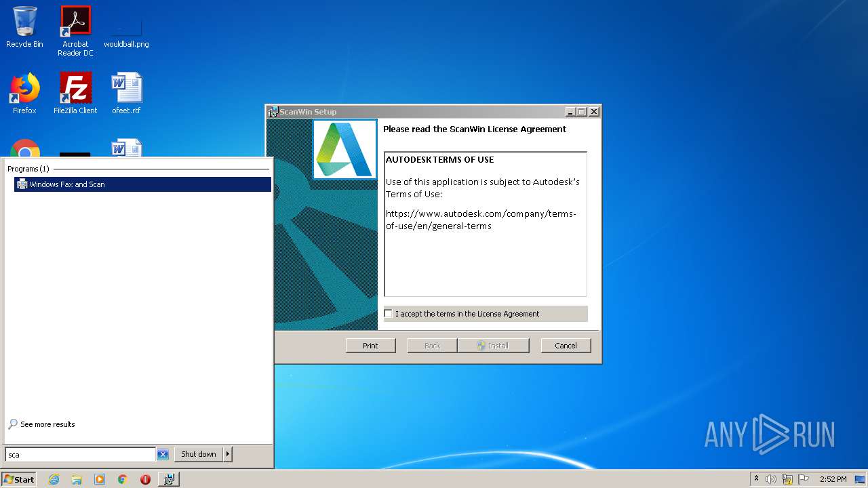The image size is (868, 488).
Task: Open Acrobat Reader DC shortcut
Action: 75,31
